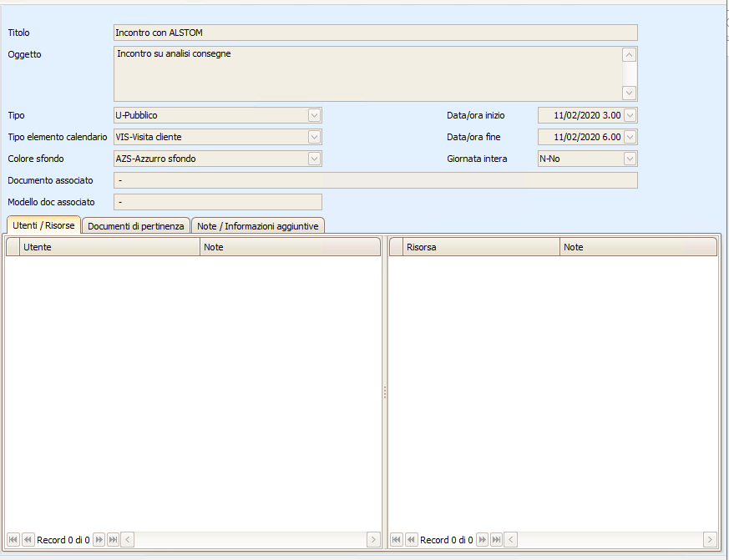Sort by the Utente column header
The image size is (729, 560).
(110, 247)
